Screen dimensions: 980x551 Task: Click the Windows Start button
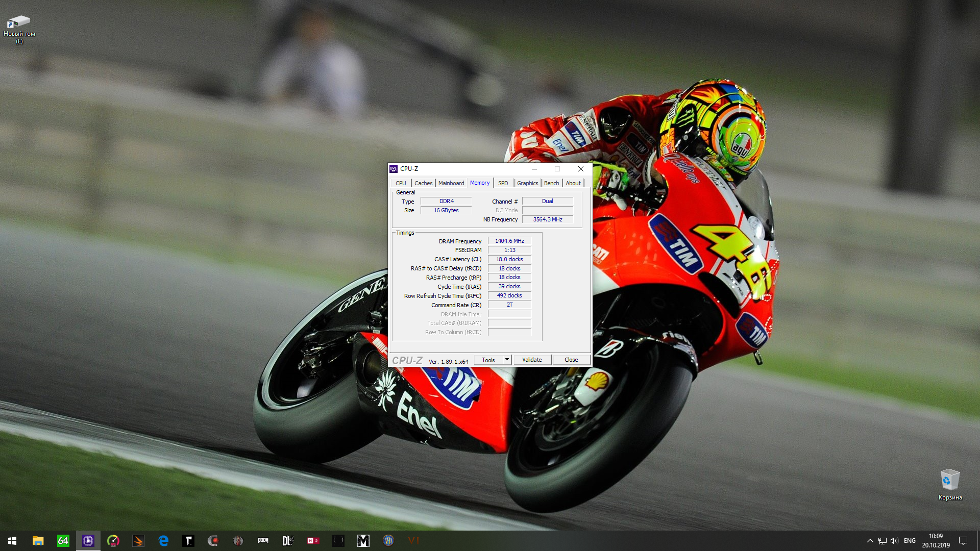click(x=12, y=541)
